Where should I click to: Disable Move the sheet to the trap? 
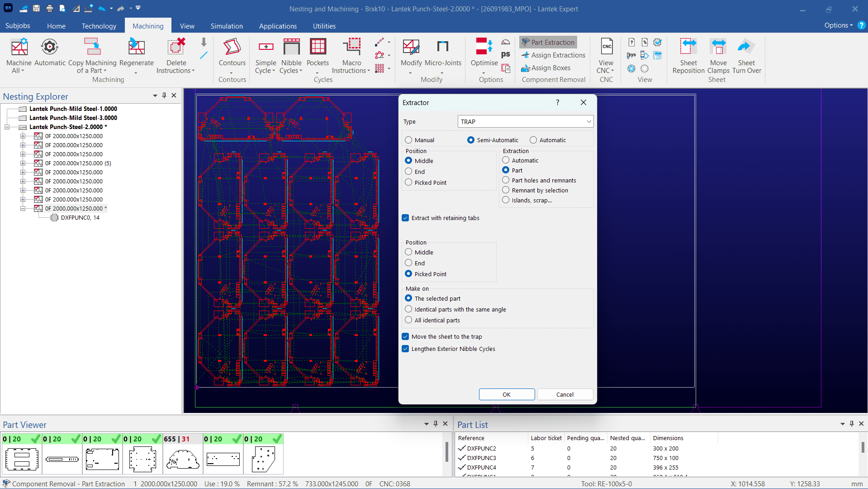pyautogui.click(x=406, y=336)
